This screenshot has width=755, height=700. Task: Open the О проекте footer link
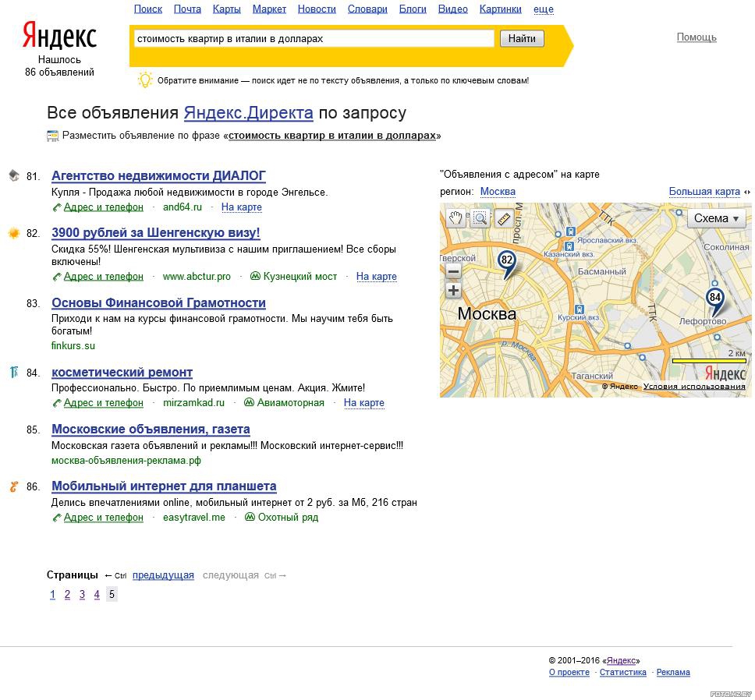[569, 672]
